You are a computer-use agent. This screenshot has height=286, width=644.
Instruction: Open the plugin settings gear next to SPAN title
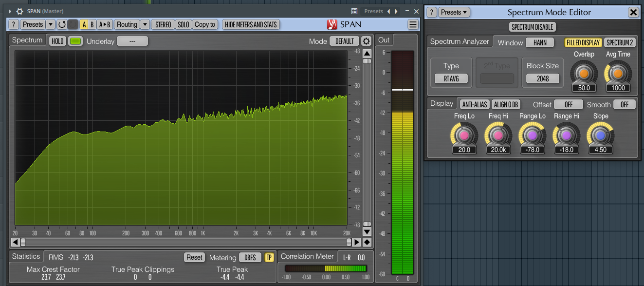pyautogui.click(x=19, y=11)
